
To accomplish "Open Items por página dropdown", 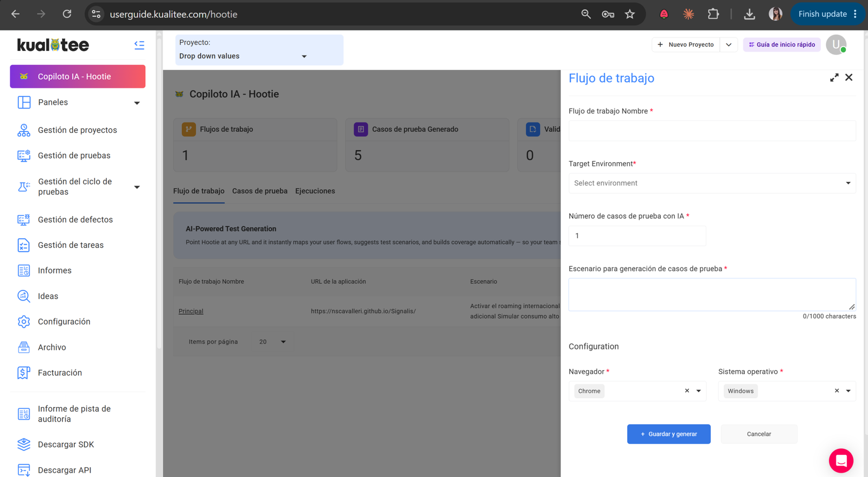I will pos(272,342).
